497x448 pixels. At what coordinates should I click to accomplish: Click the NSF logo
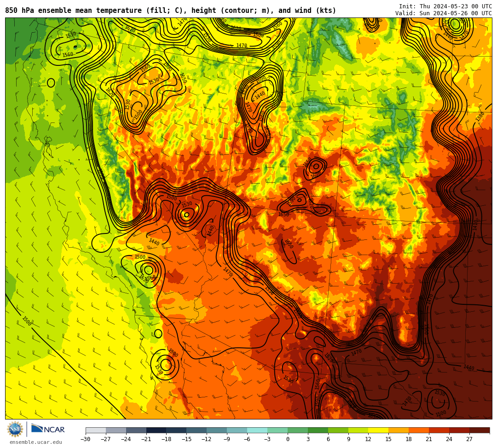pyautogui.click(x=15, y=430)
